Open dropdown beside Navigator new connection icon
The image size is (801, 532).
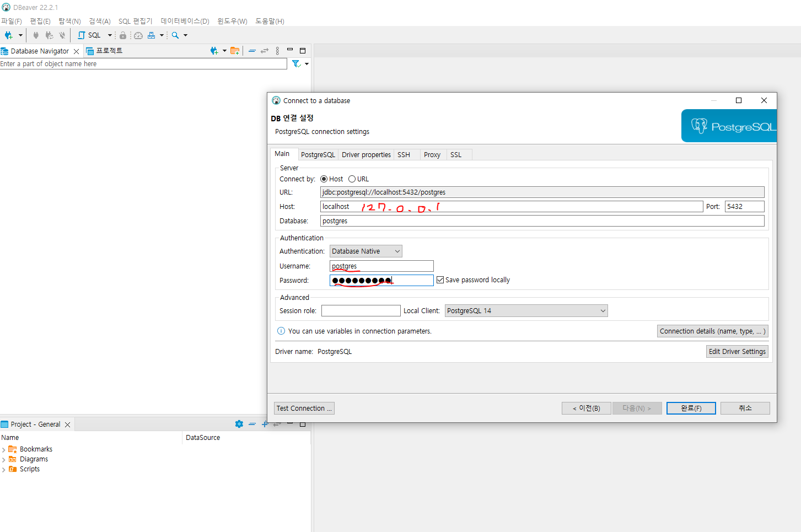[x=224, y=51]
